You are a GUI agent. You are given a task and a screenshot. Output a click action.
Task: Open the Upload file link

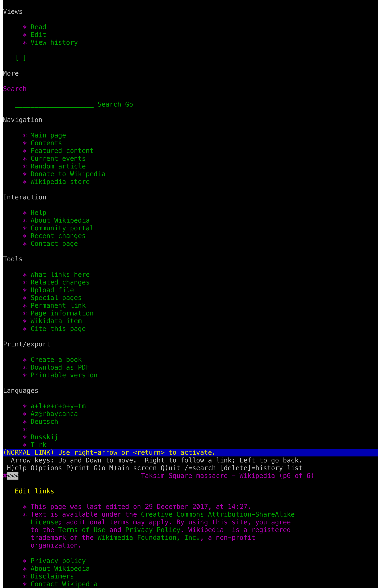[52, 290]
